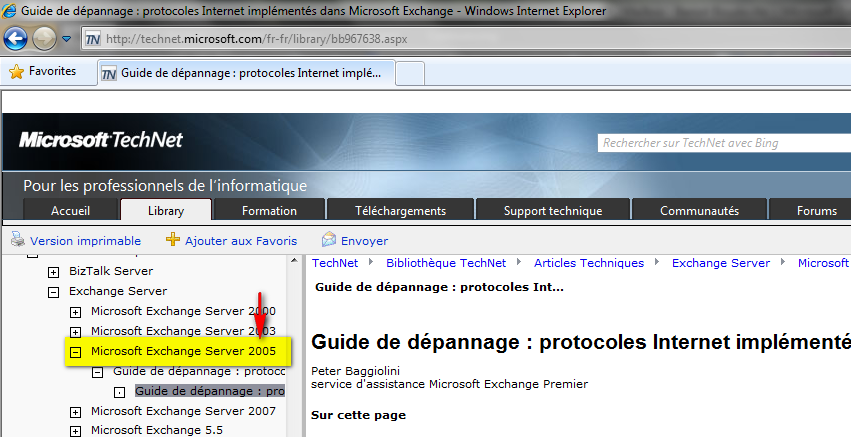This screenshot has width=851, height=437.
Task: Open the Favorites star button
Action: pyautogui.click(x=42, y=71)
